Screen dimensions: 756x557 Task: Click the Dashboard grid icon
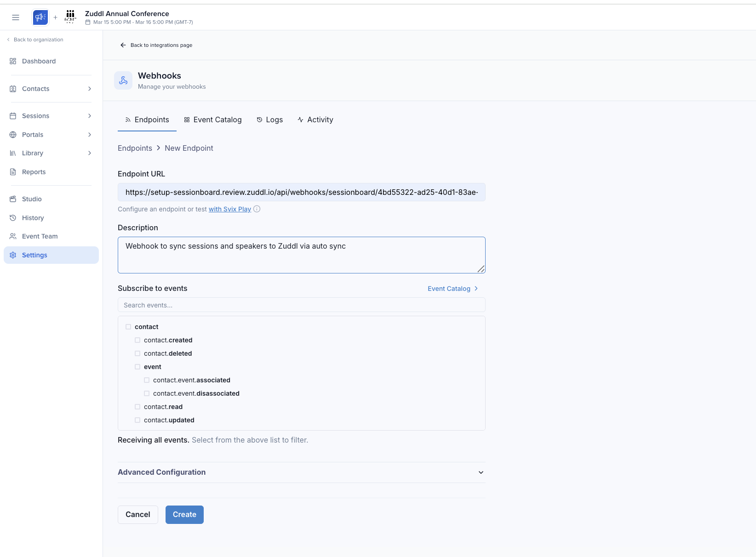pyautogui.click(x=13, y=61)
